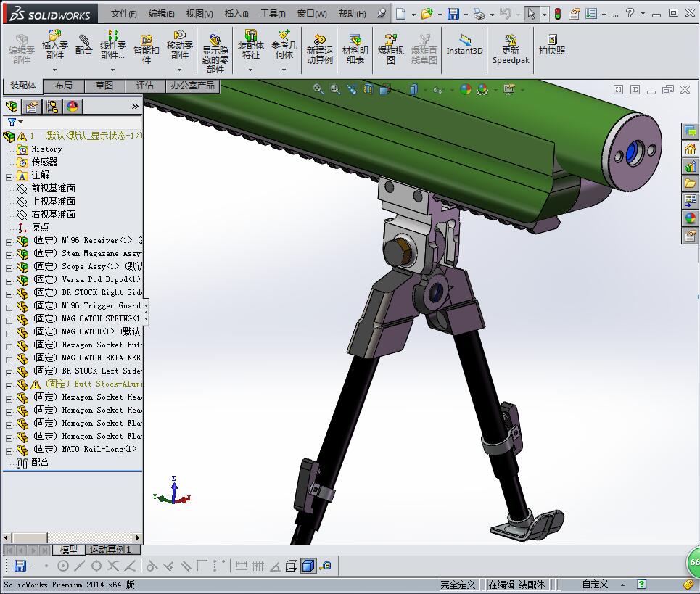The width and height of the screenshot is (700, 594).
Task: Switch to the 运动算例1 tab
Action: coord(108,550)
